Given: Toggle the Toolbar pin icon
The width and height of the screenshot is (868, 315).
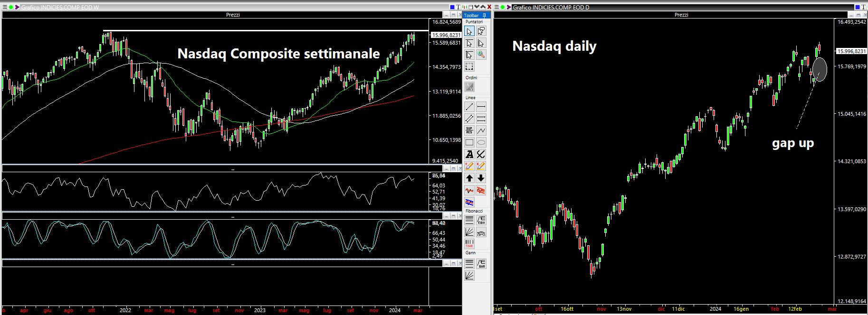Looking at the screenshot, I should point(484,16).
